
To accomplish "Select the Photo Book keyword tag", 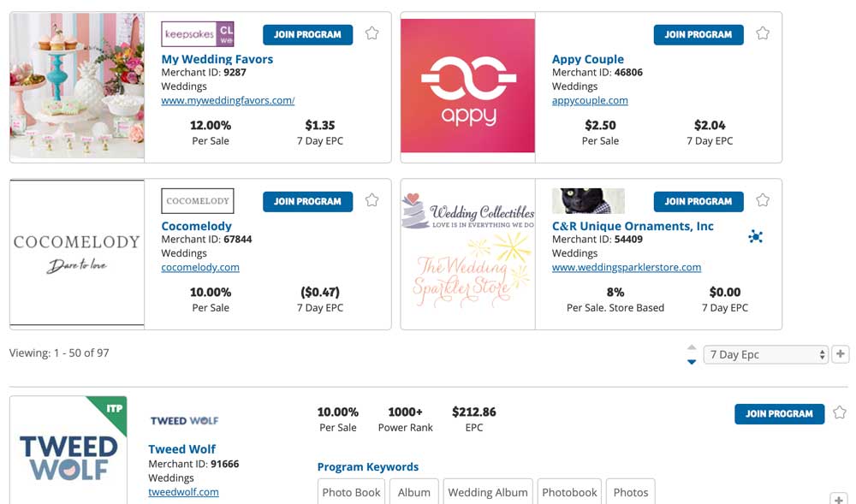I will [351, 492].
